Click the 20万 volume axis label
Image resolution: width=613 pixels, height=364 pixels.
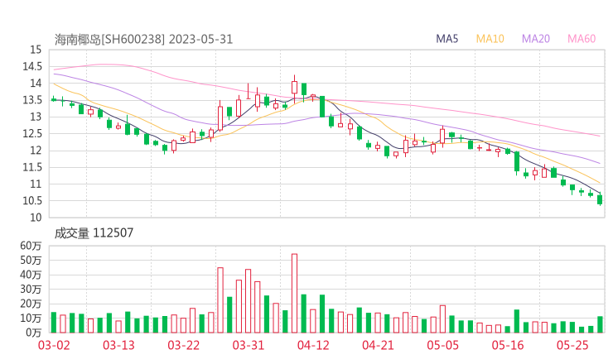[31, 304]
